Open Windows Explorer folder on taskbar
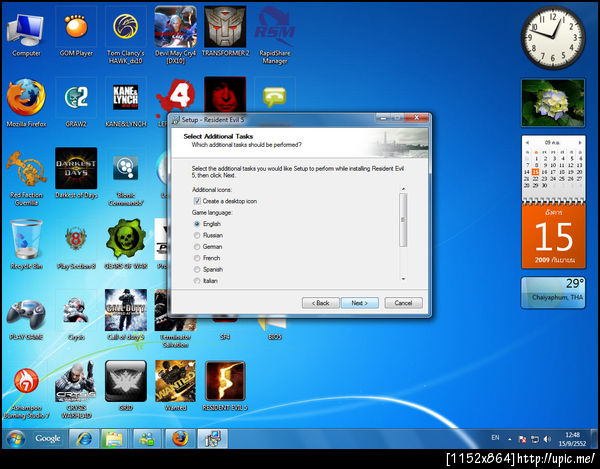This screenshot has width=600, height=469. tap(113, 438)
